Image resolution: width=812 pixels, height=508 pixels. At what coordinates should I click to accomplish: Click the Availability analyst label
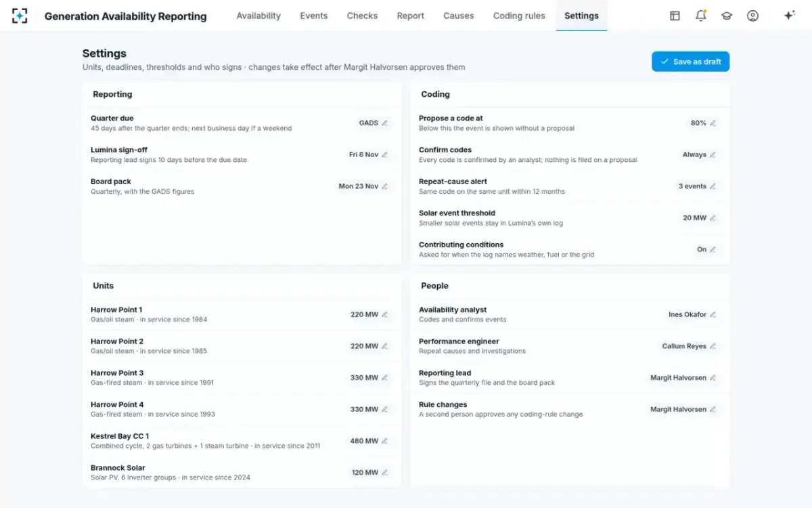(x=453, y=310)
